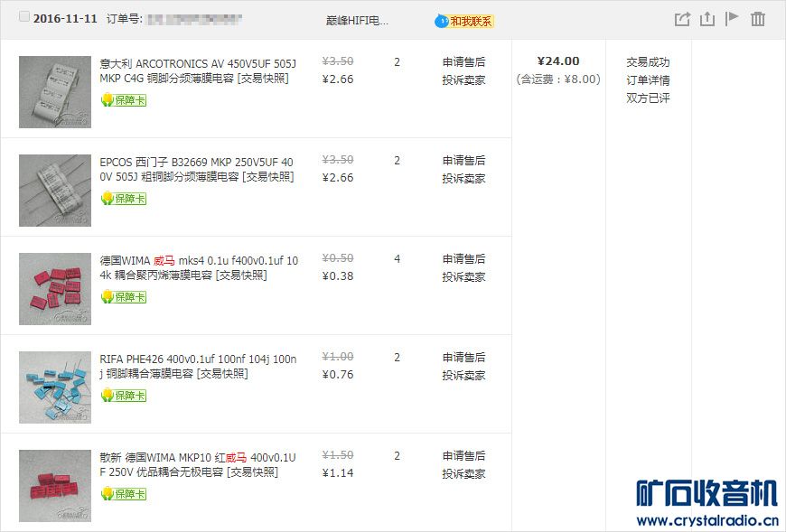Click 保障卡 badge under ARCOTRONICS item
Screen dimensions: 786x532
point(124,100)
